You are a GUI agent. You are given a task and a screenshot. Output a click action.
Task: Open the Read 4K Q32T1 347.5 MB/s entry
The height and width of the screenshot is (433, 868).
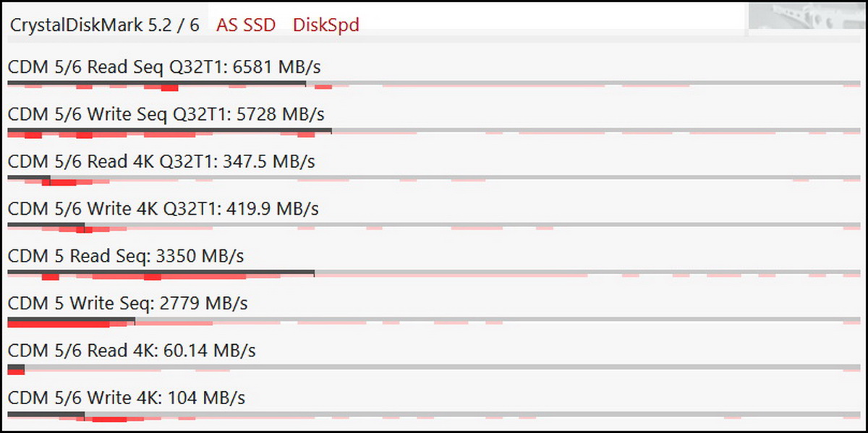pyautogui.click(x=161, y=161)
